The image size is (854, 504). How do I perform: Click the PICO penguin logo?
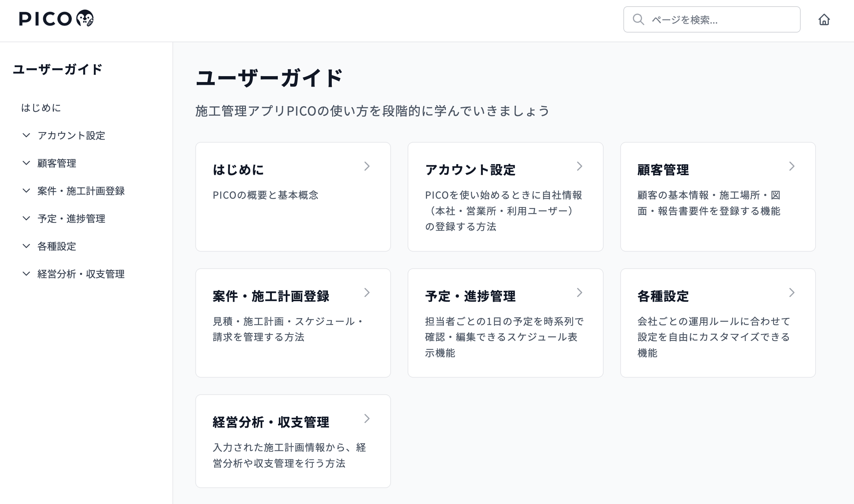[x=56, y=18]
